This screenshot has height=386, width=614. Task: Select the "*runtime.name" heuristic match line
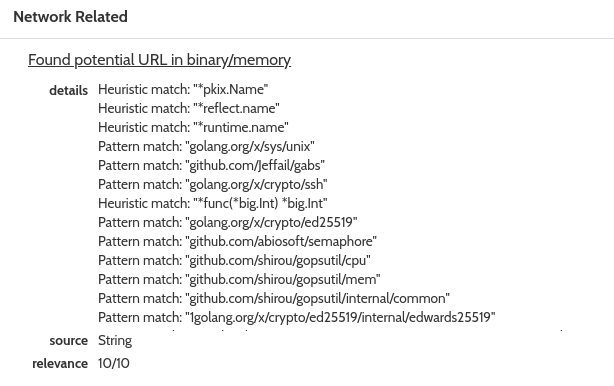point(193,127)
